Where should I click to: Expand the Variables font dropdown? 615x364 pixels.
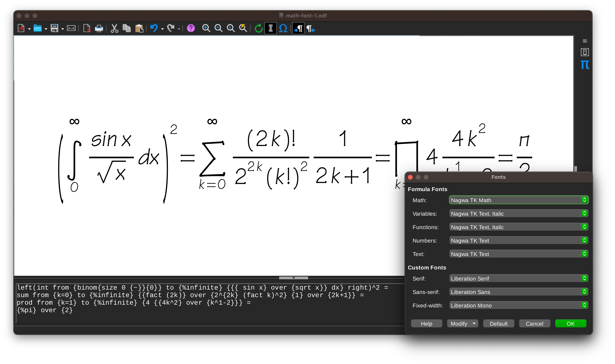point(584,214)
